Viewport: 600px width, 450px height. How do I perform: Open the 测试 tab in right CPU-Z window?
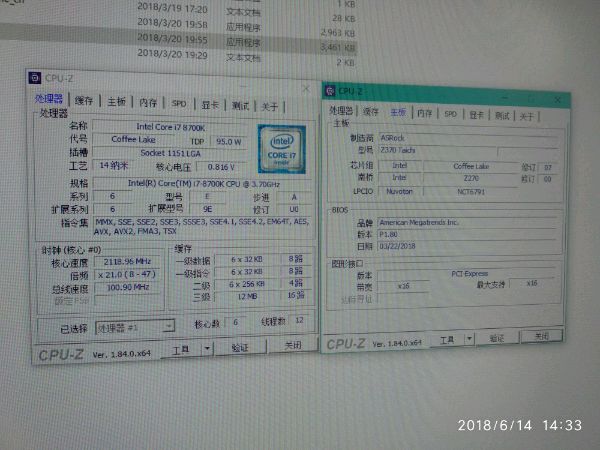coord(502,116)
